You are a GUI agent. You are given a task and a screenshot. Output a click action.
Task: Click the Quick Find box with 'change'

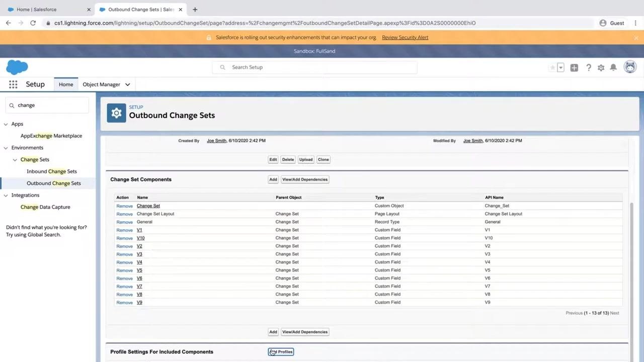[x=47, y=105]
